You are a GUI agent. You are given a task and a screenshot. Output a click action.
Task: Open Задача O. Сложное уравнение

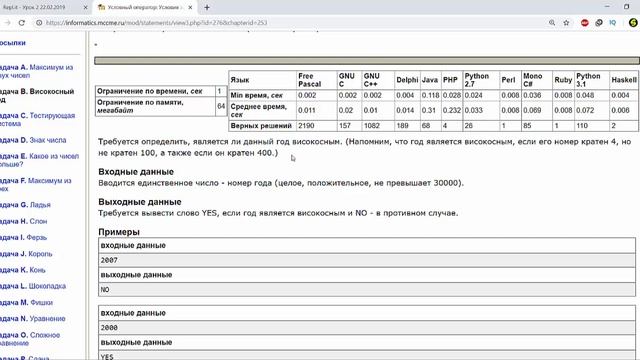click(30, 339)
